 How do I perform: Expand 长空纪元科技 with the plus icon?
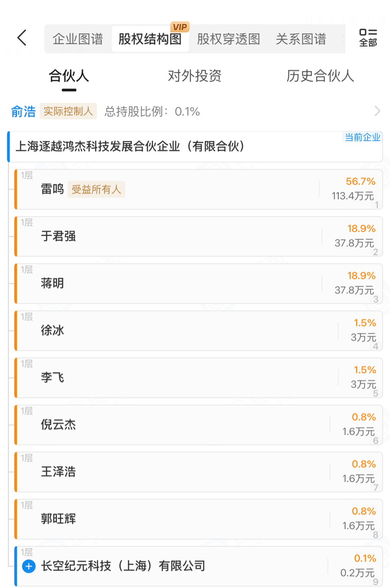(x=29, y=566)
